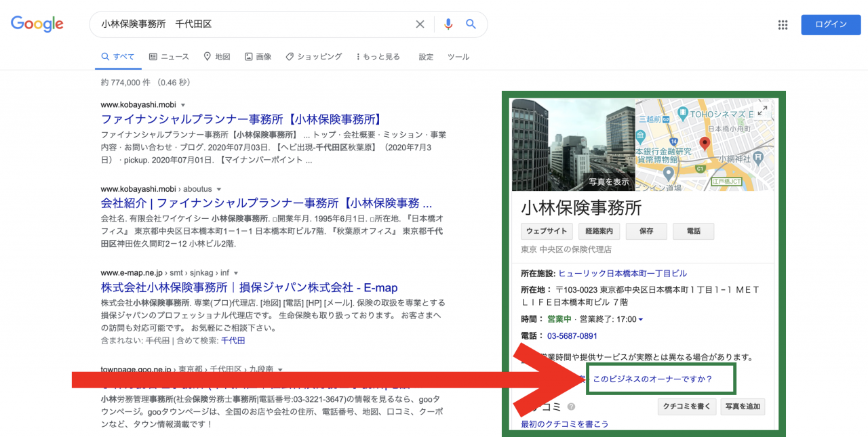Image resolution: width=868 pixels, height=437 pixels.
Task: Click the 写真を追加 button
Action: pyautogui.click(x=743, y=407)
